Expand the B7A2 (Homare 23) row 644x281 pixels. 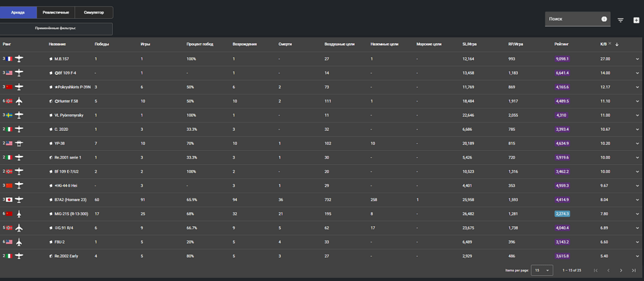(x=638, y=200)
